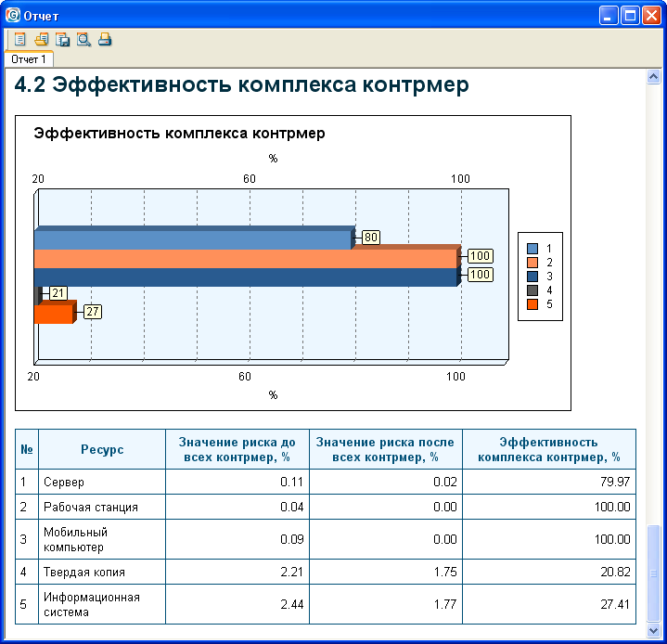Click the orange bar for series 2

[246, 258]
